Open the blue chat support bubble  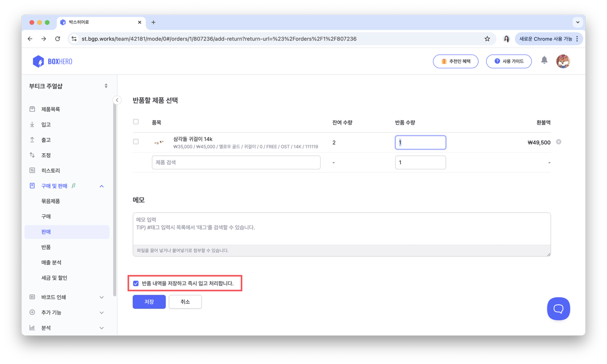558,308
